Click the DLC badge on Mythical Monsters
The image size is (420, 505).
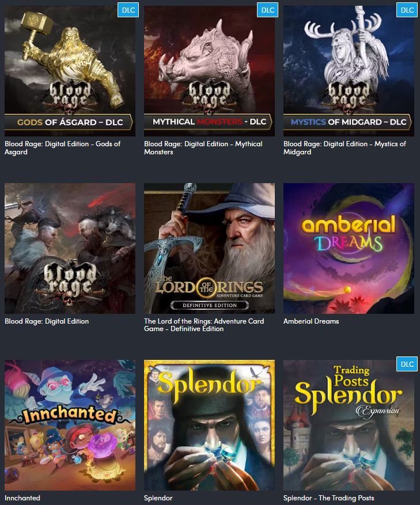pos(267,10)
